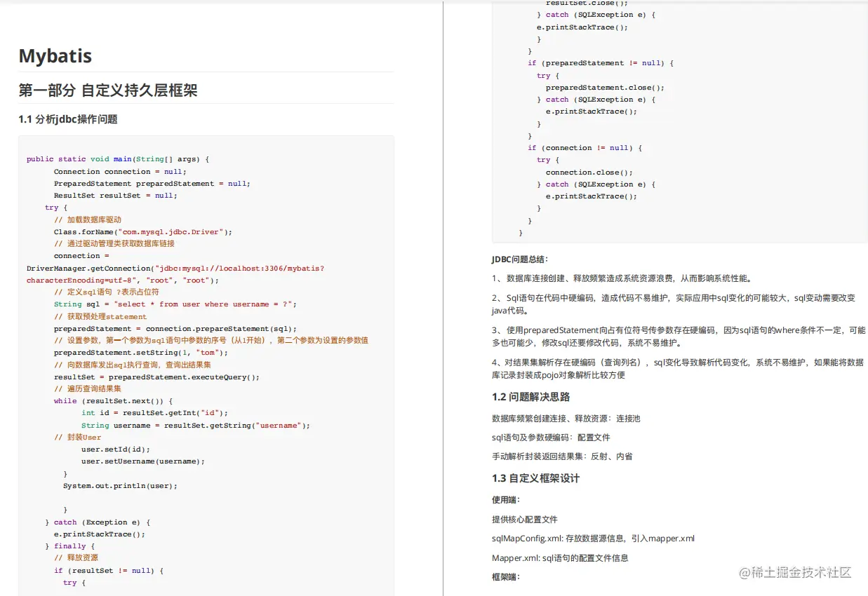
Task: Click the comment '// 获取预处理statement'
Action: pos(100,317)
